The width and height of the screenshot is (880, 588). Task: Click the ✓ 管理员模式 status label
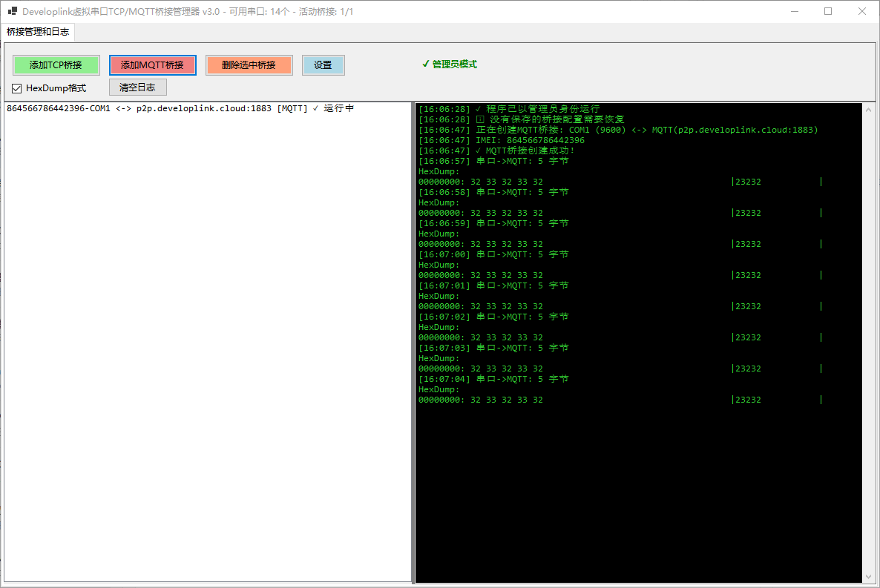click(449, 65)
